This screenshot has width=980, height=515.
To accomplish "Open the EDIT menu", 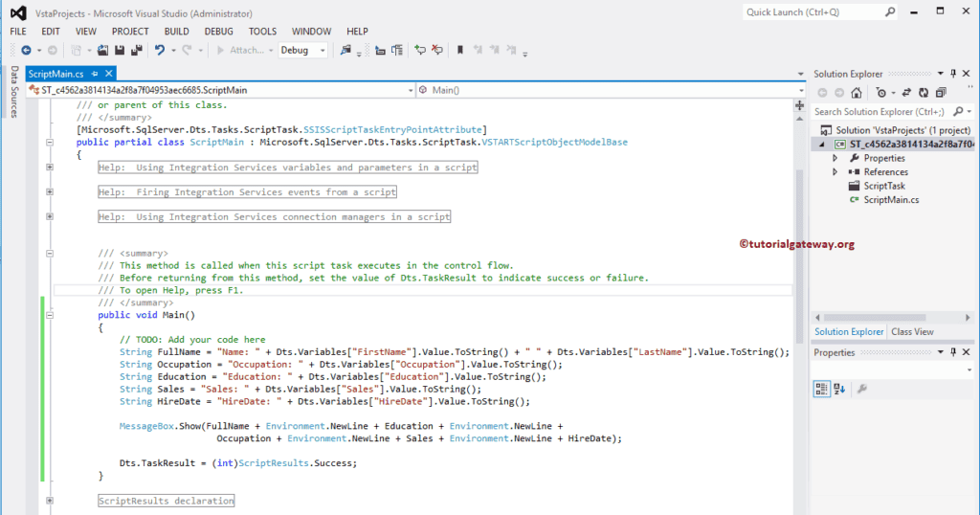I will coord(51,32).
